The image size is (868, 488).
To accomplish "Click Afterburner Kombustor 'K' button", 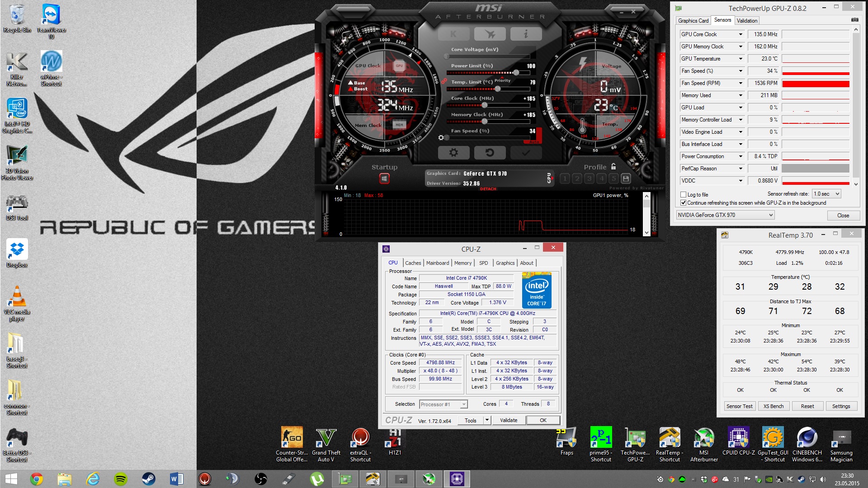I will pos(453,34).
